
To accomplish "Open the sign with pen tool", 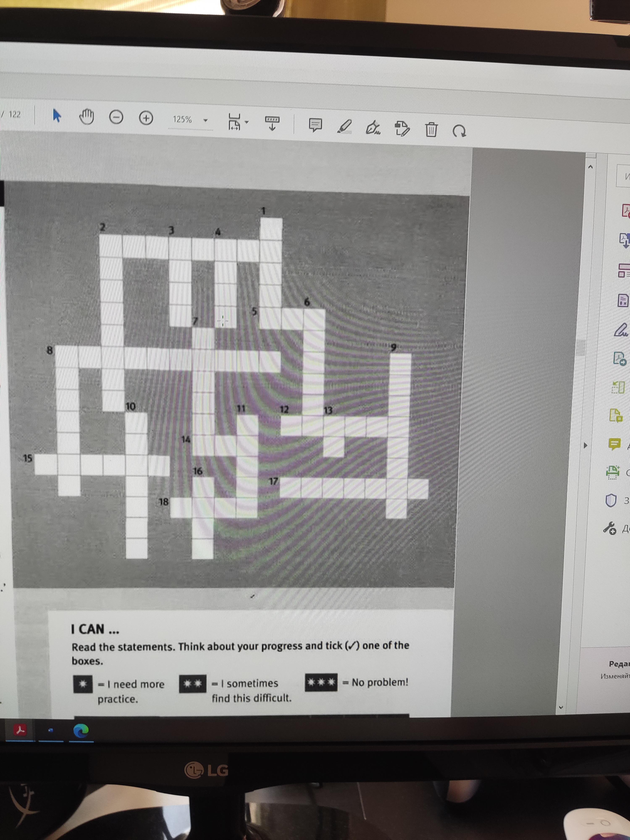I will click(x=373, y=128).
